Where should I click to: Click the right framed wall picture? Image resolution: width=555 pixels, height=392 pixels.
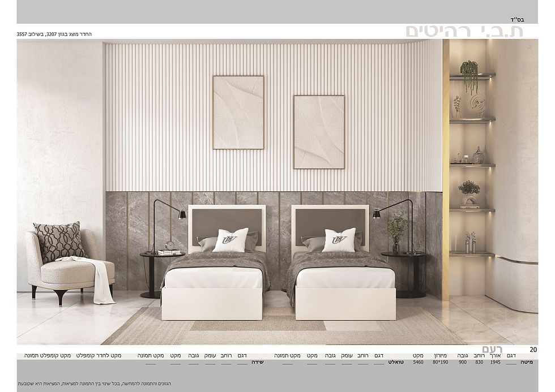click(319, 132)
